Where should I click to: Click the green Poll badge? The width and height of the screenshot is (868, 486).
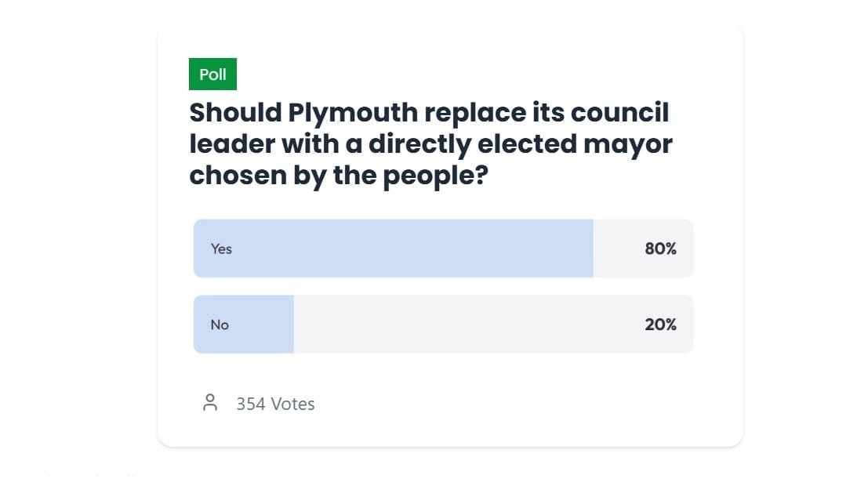click(212, 74)
